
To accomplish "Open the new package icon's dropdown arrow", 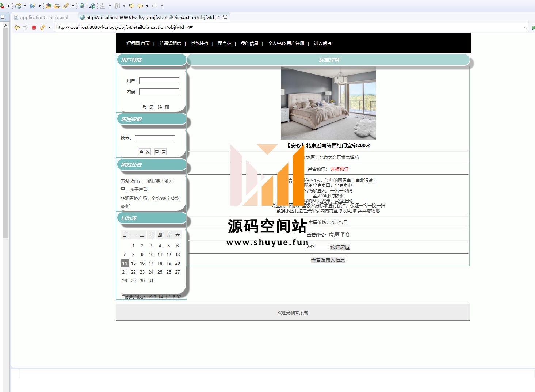I will point(25,6).
